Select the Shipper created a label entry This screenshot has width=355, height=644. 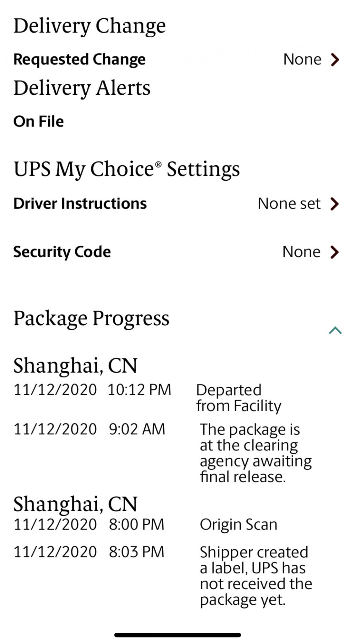point(256,576)
